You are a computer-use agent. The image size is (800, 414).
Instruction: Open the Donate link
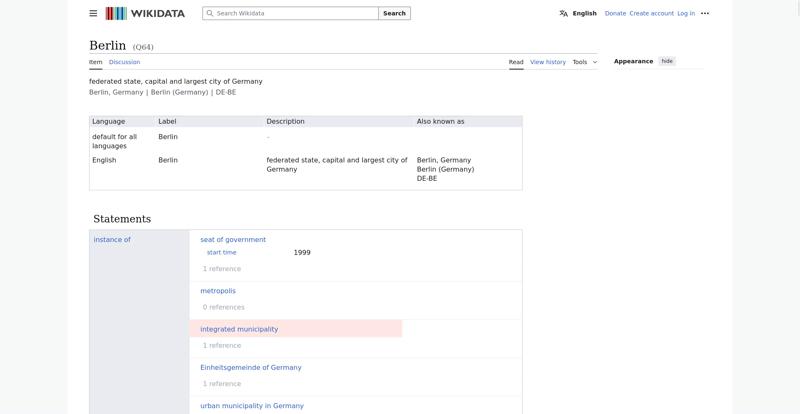click(615, 13)
